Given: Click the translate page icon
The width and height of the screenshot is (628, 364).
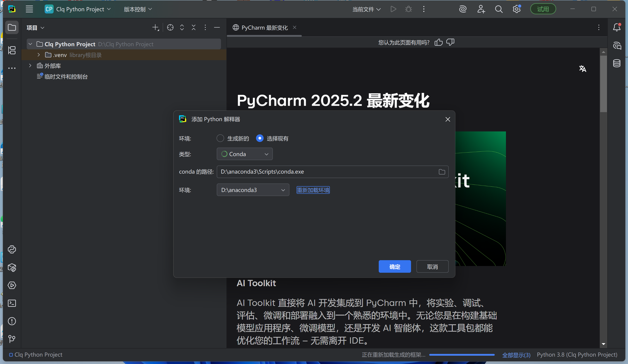Looking at the screenshot, I should point(582,68).
